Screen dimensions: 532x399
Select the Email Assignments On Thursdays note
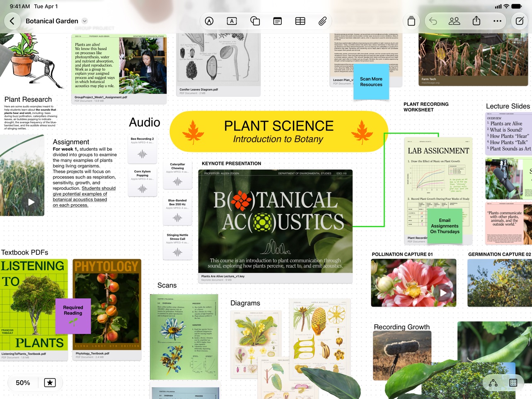(445, 226)
